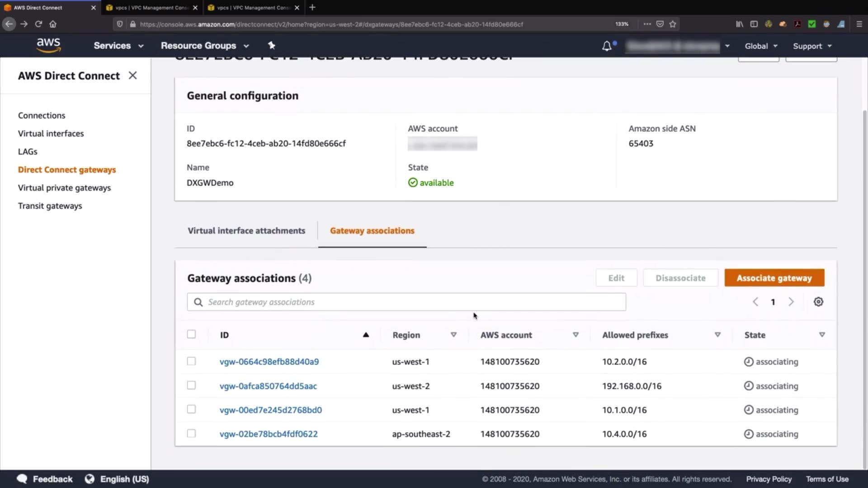Click the Associate gateway button
This screenshot has height=488, width=868.
(x=774, y=278)
